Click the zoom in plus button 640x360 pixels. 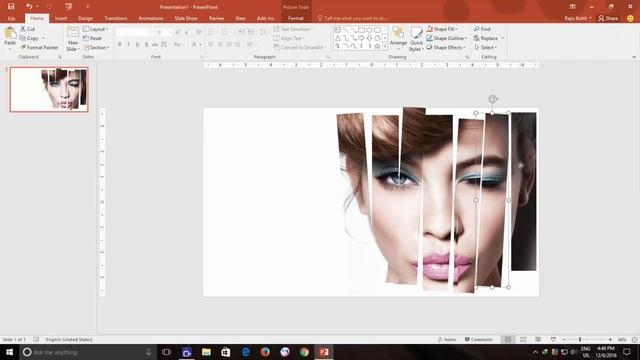pyautogui.click(x=610, y=340)
